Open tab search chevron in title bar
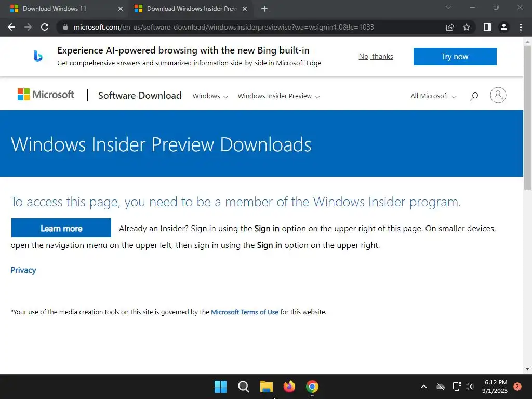The image size is (532, 399). tap(448, 7)
